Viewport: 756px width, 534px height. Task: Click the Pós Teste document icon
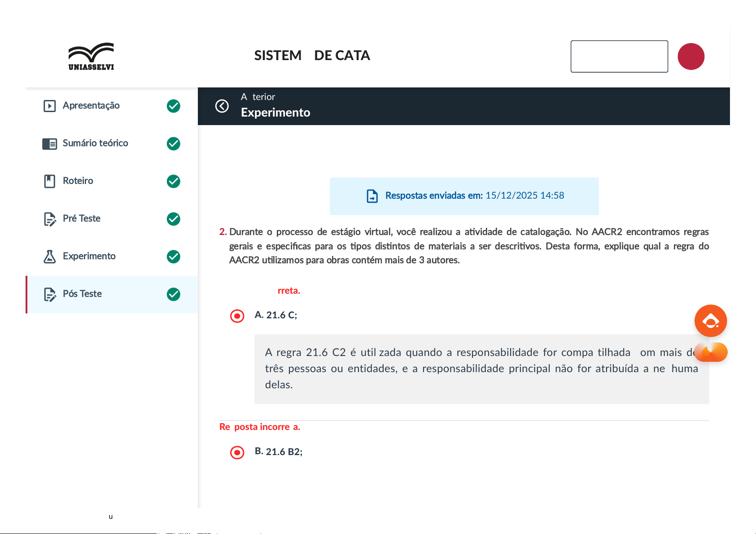[x=50, y=295]
